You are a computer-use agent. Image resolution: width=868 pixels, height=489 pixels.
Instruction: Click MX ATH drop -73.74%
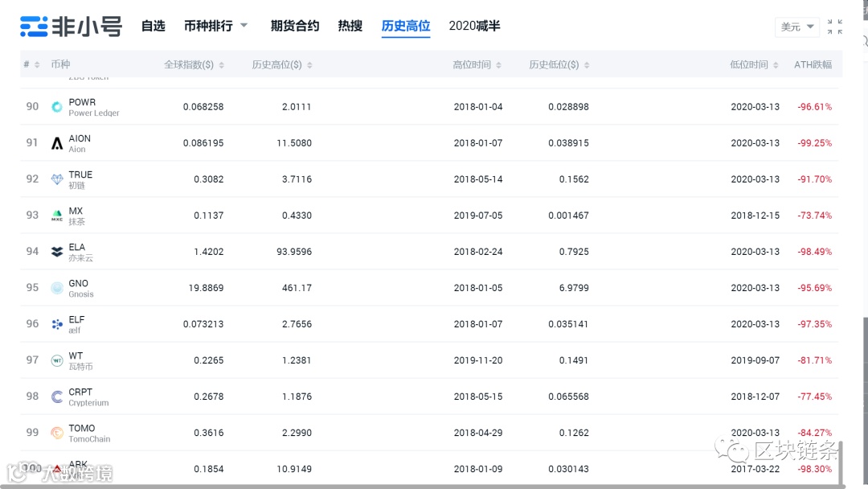pyautogui.click(x=814, y=216)
